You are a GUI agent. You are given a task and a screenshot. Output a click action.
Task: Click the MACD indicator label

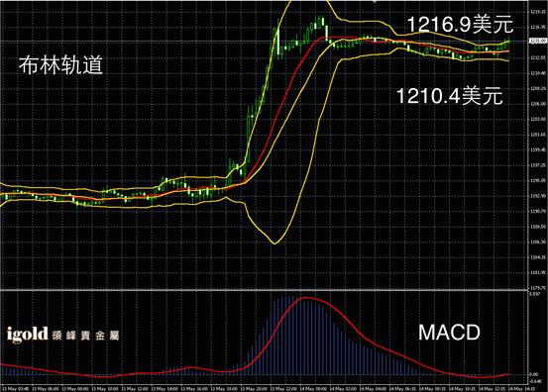point(450,333)
